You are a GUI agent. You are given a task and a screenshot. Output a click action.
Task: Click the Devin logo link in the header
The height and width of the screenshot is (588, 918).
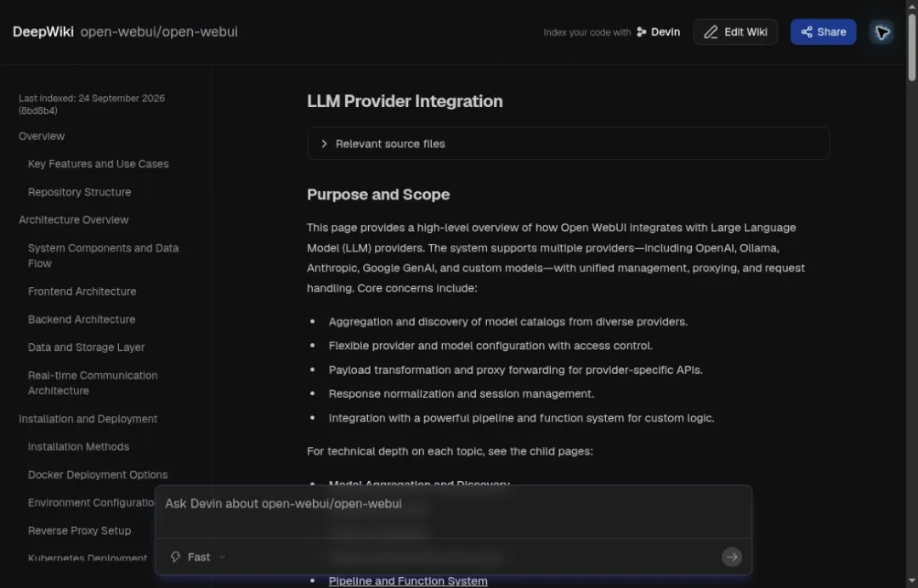click(x=659, y=32)
